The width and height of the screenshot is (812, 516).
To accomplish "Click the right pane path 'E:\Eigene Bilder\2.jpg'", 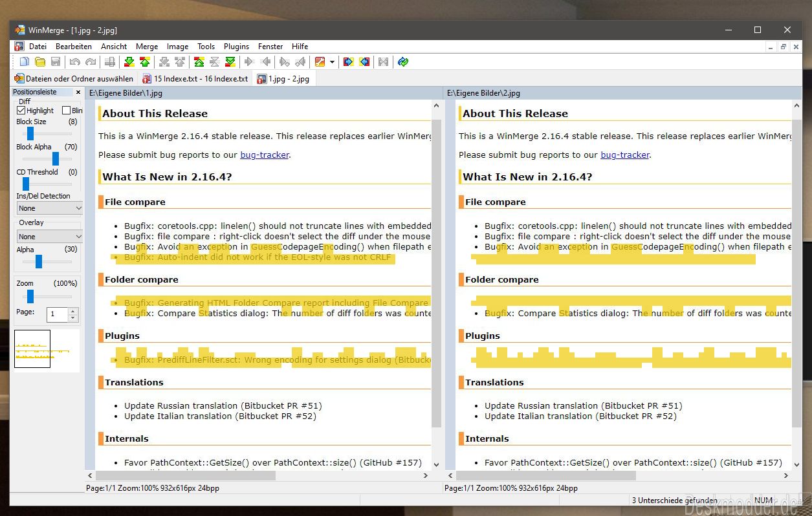I will click(x=483, y=93).
